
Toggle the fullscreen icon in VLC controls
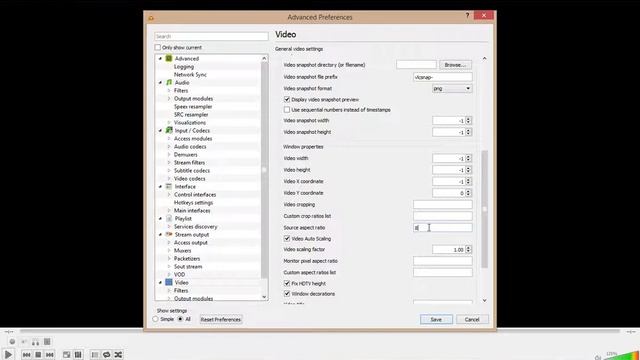point(67,355)
